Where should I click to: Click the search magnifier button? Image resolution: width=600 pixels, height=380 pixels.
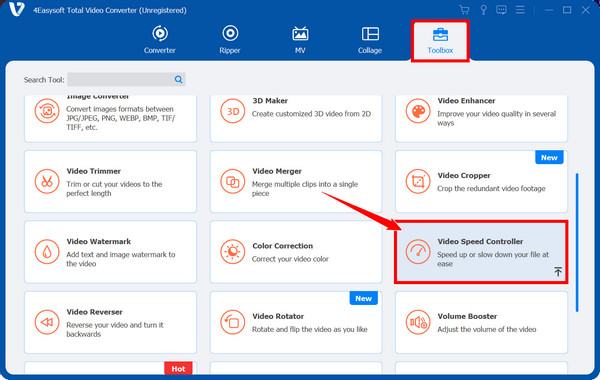coord(178,79)
